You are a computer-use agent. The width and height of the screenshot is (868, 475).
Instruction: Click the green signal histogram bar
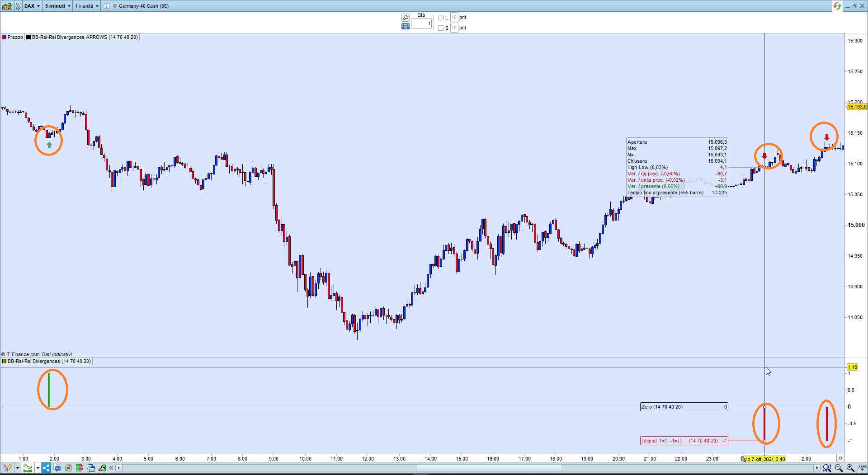click(x=49, y=390)
